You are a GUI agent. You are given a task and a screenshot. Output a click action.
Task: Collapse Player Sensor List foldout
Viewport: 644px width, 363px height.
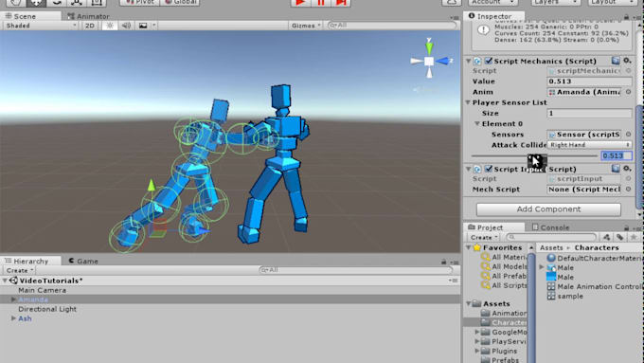468,102
